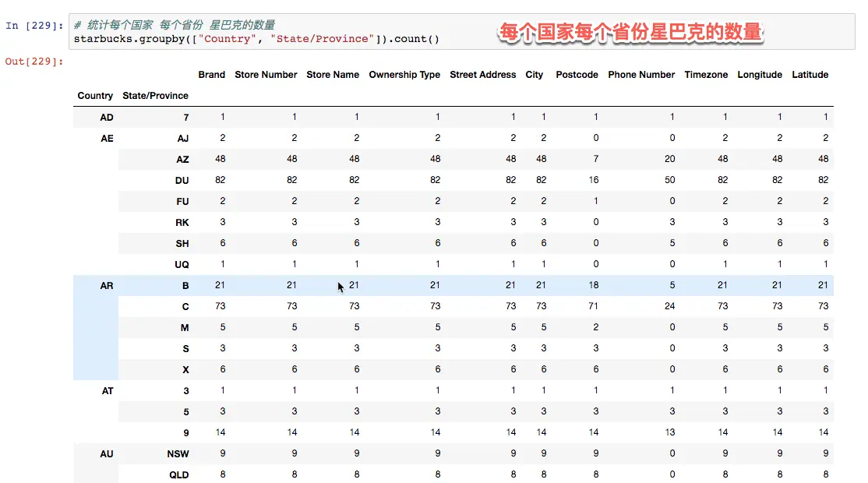Click the Postcode column header
This screenshot has width=868, height=483.
pyautogui.click(x=577, y=75)
